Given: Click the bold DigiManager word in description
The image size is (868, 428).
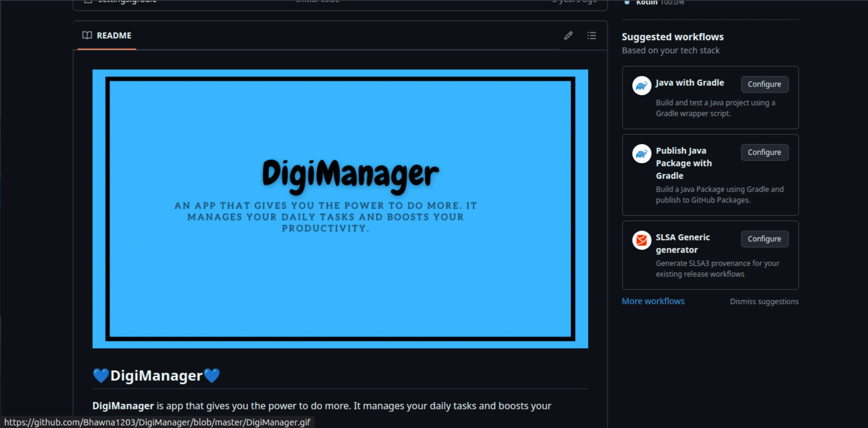Looking at the screenshot, I should coord(123,406).
